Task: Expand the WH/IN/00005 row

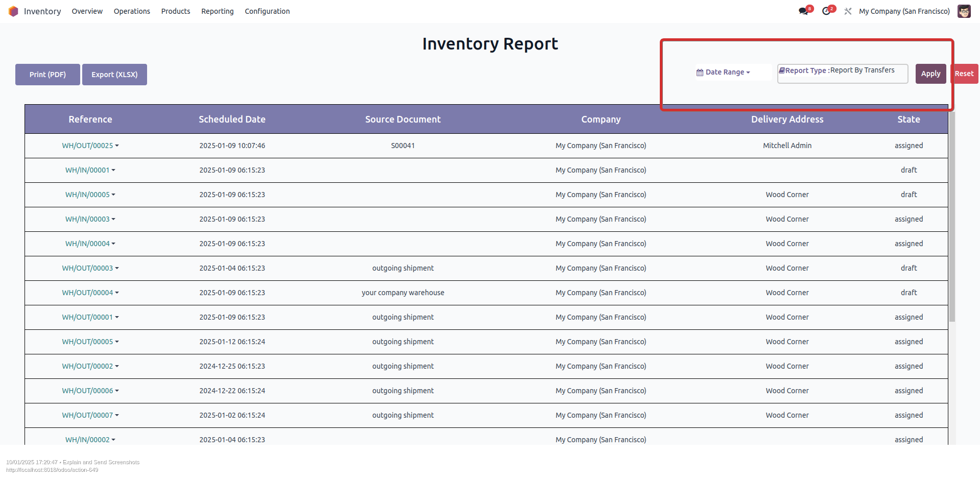Action: [90, 195]
